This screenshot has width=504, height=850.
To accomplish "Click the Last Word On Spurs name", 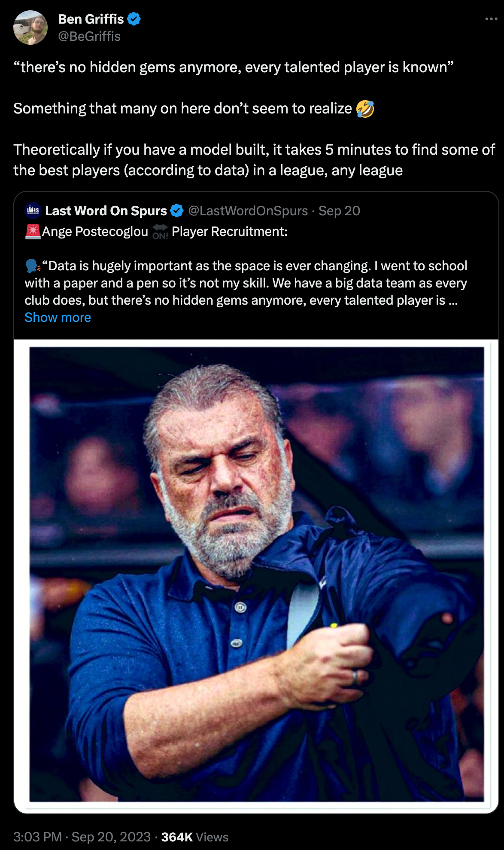I will pos(106,211).
